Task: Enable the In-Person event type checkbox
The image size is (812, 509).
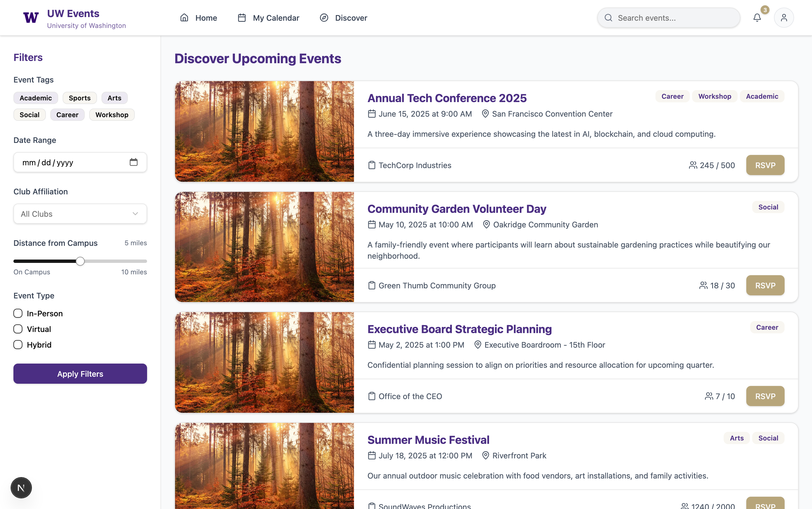Action: tap(18, 314)
